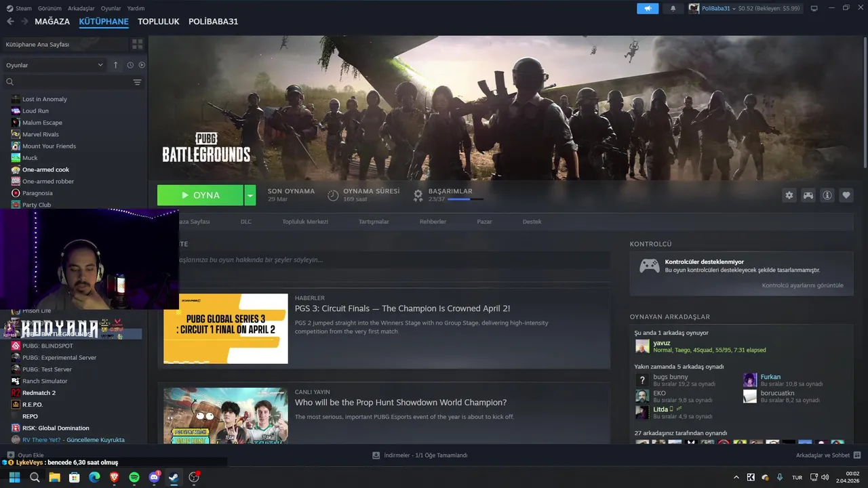Expand the Oyunlar category dropdown
Viewport: 868px width, 488px height.
[x=100, y=65]
